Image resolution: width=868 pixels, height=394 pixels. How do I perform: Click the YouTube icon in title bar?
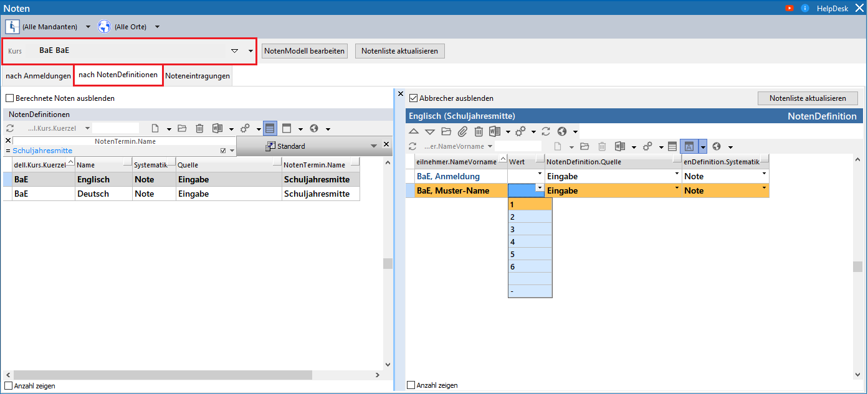pyautogui.click(x=789, y=8)
